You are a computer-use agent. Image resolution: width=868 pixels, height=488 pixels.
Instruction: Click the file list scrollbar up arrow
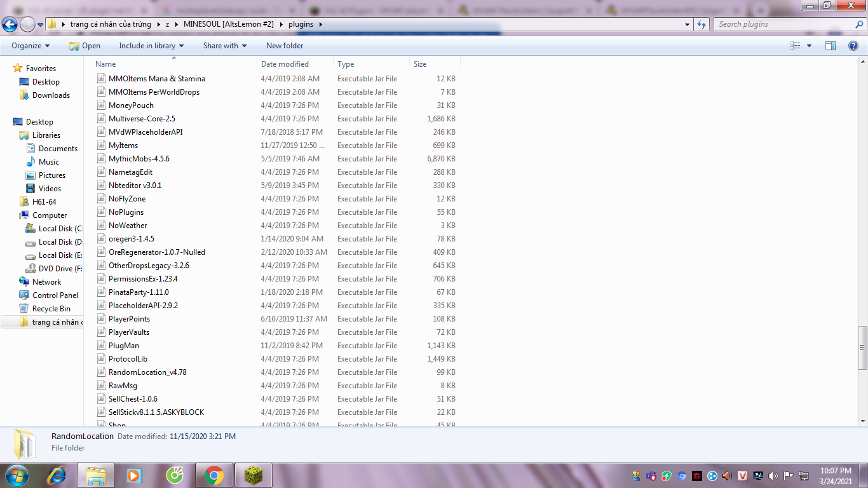[863, 61]
